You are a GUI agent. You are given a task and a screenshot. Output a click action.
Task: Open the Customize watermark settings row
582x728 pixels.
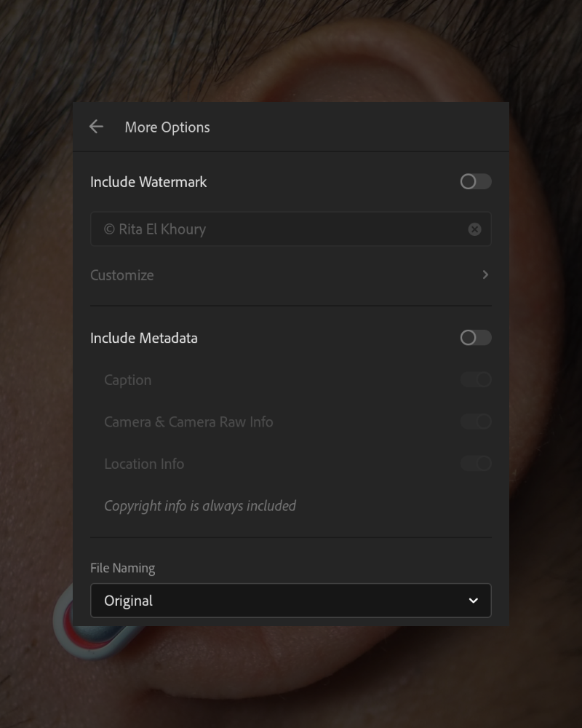(290, 275)
